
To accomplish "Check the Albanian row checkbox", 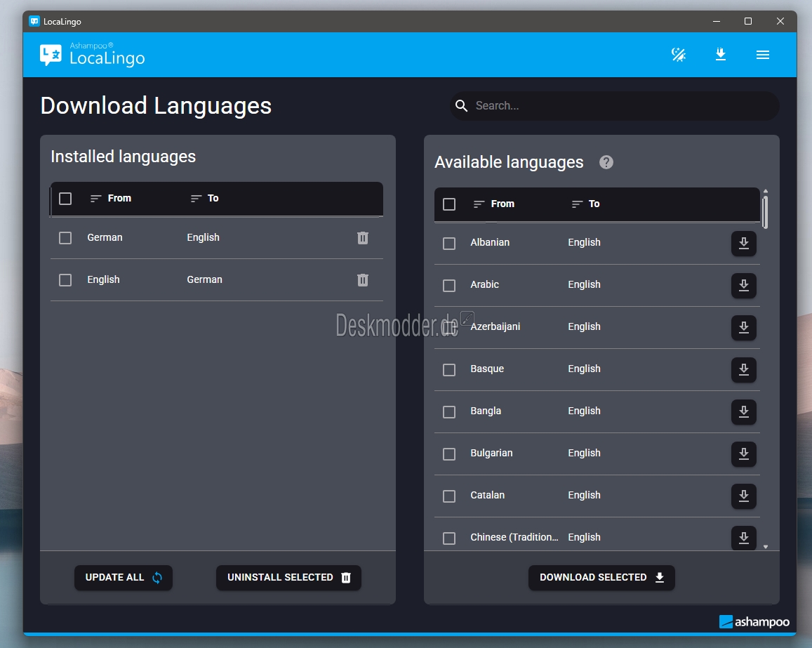I will click(449, 244).
